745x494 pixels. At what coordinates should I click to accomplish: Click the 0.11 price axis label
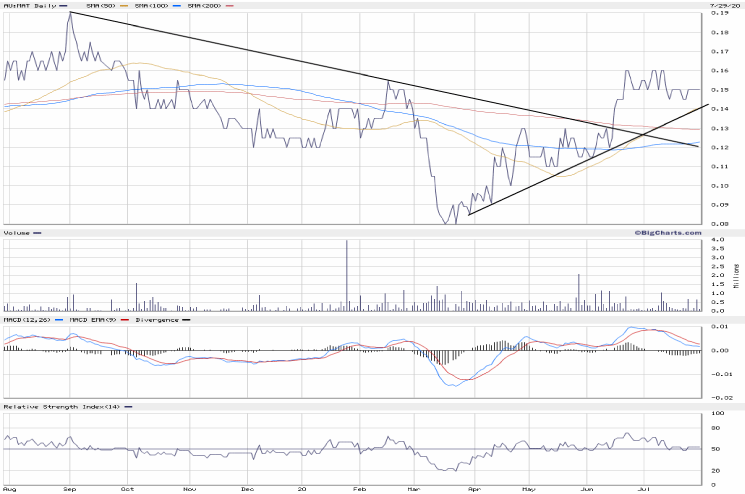pos(720,166)
